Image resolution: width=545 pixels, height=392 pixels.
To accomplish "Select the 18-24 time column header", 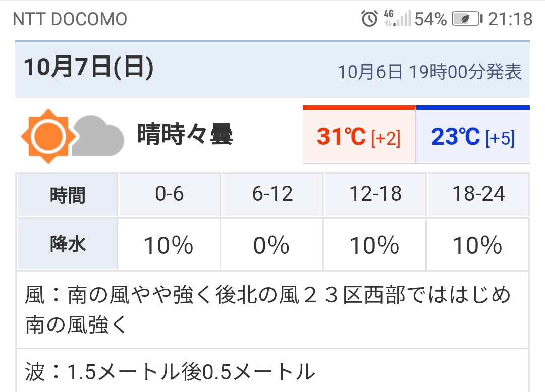I will coord(478,194).
